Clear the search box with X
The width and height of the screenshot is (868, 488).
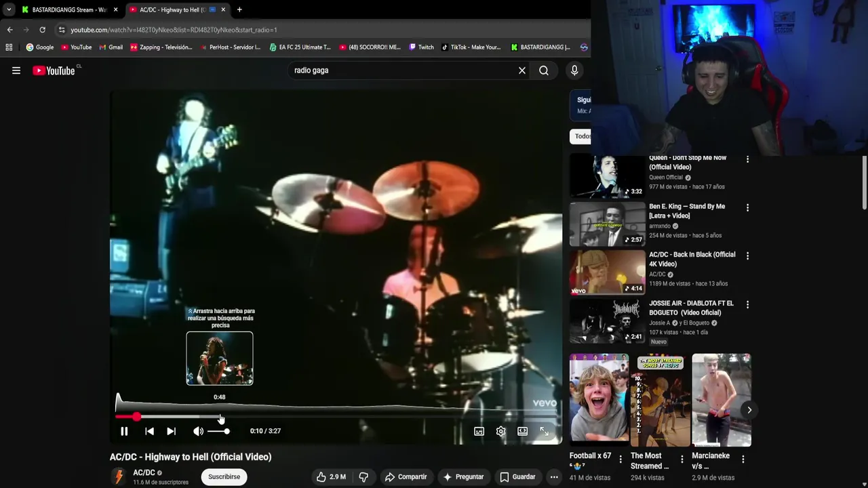522,70
